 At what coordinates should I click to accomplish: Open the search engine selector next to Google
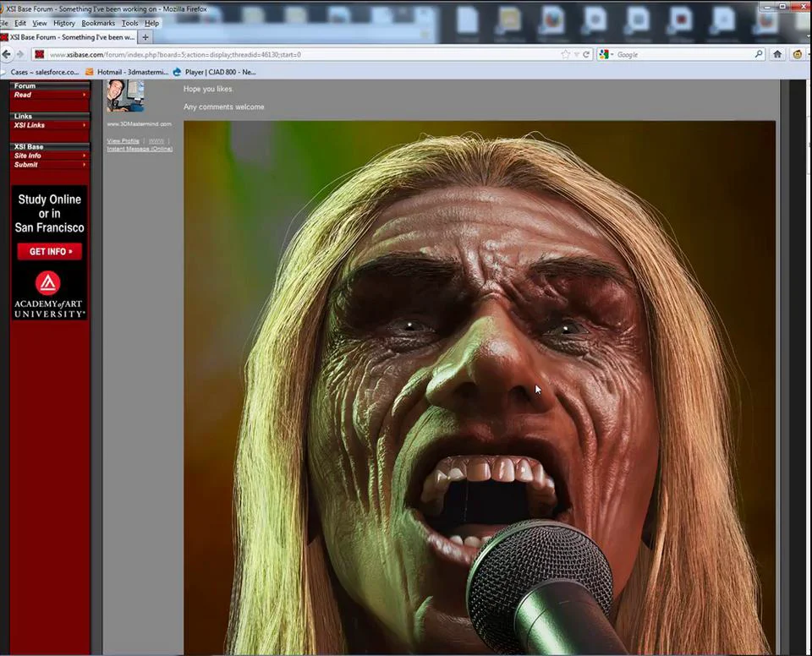[x=606, y=54]
